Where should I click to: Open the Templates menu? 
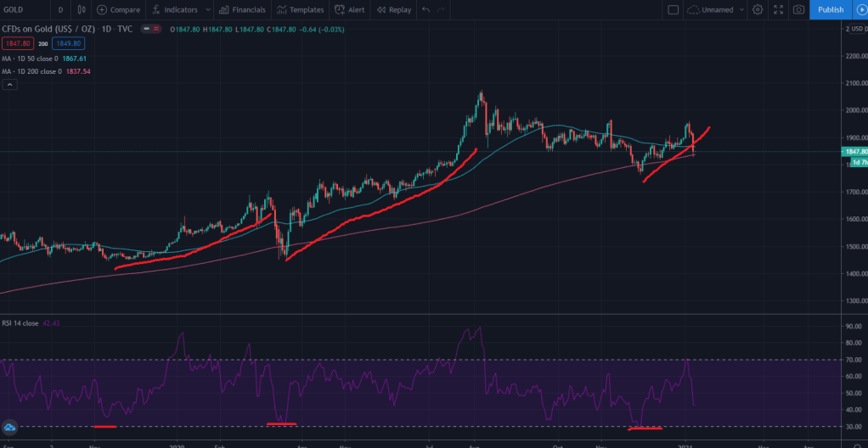301,9
